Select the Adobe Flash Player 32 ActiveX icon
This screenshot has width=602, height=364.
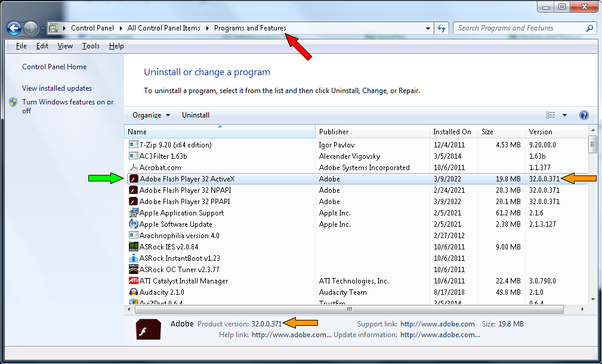[133, 179]
